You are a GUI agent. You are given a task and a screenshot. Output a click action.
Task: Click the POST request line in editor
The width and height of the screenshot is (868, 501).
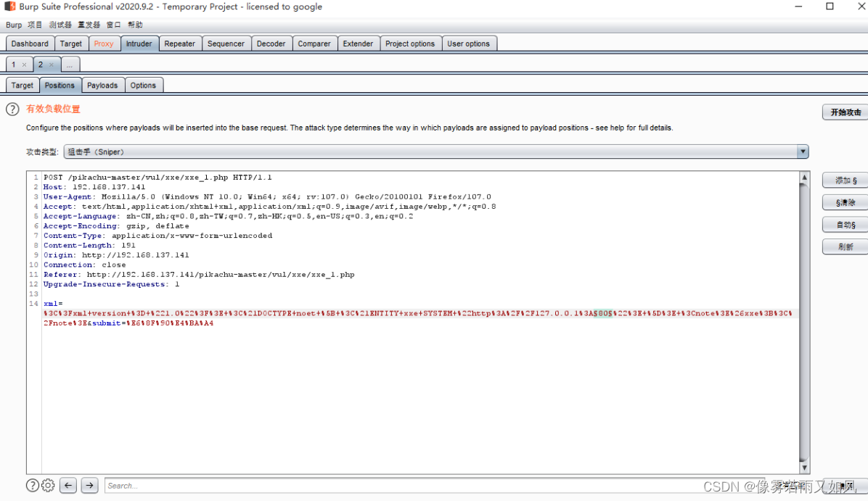157,178
